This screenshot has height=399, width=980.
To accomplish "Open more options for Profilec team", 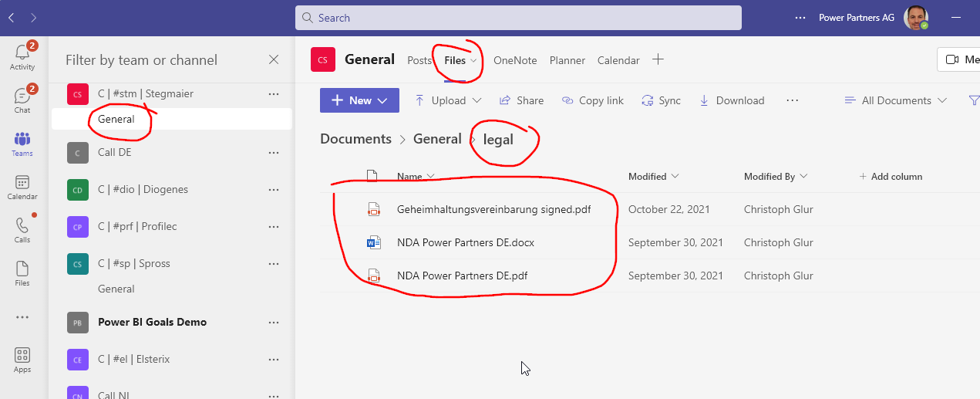I will point(273,226).
